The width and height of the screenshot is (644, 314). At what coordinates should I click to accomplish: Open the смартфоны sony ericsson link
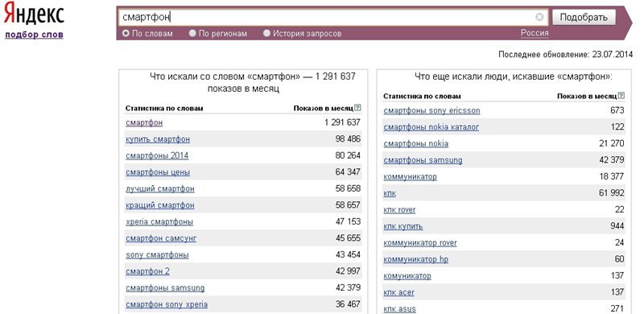(x=431, y=110)
